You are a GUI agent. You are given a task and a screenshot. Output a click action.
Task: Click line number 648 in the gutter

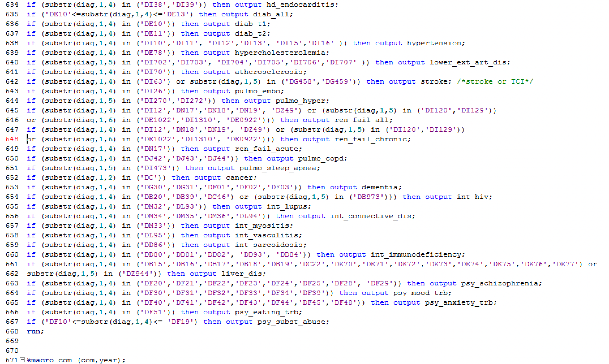[12, 139]
